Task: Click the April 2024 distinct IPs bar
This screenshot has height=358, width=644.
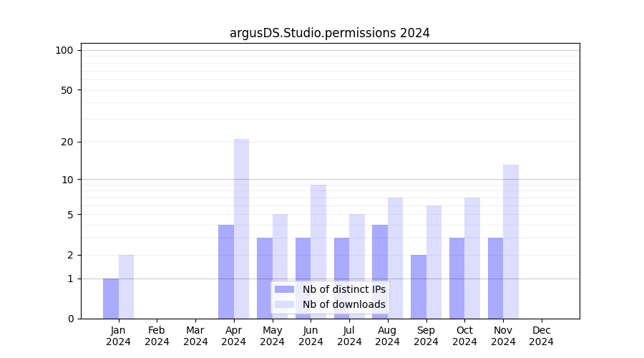Action: 226,271
